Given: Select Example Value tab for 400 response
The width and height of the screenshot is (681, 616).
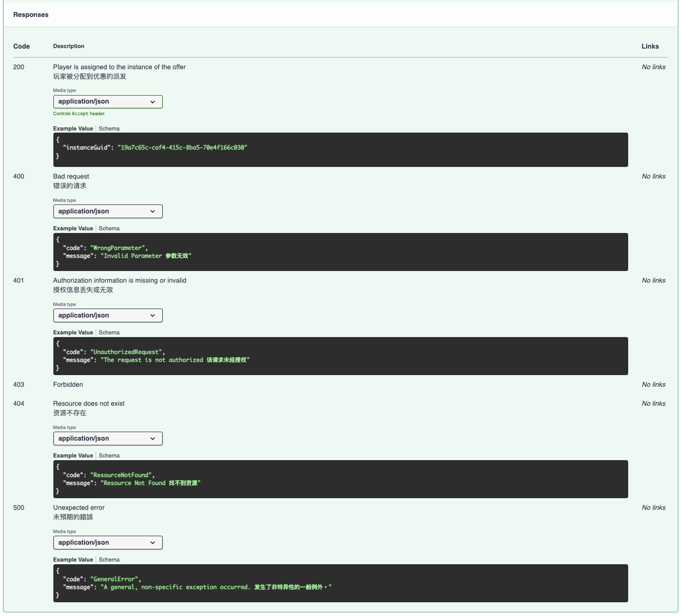Looking at the screenshot, I should point(73,228).
